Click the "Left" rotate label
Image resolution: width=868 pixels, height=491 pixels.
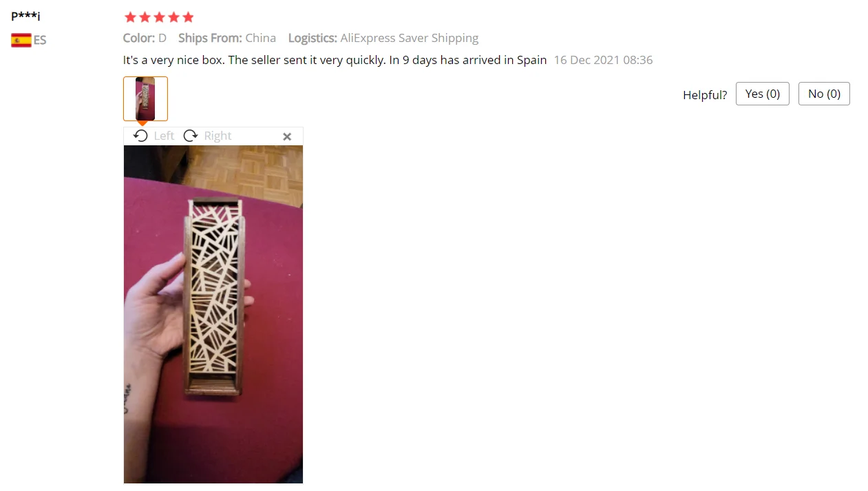(164, 136)
